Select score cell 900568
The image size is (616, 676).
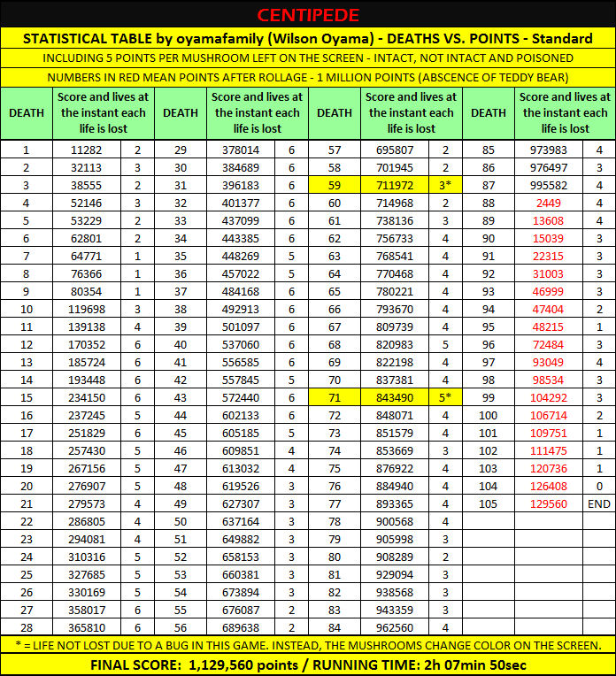pos(395,522)
